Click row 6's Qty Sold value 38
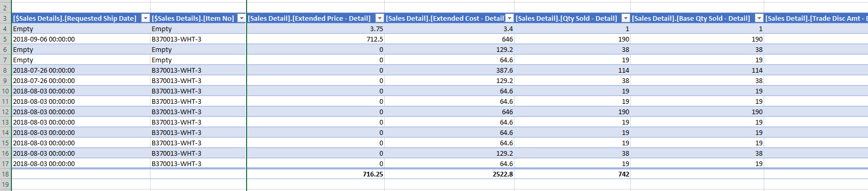This screenshot has height=191, width=868. click(572, 49)
